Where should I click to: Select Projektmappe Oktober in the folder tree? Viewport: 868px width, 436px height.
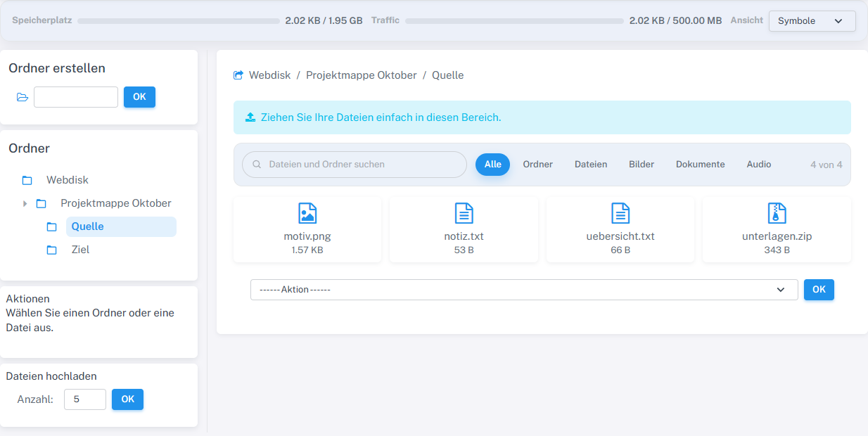[x=116, y=203]
